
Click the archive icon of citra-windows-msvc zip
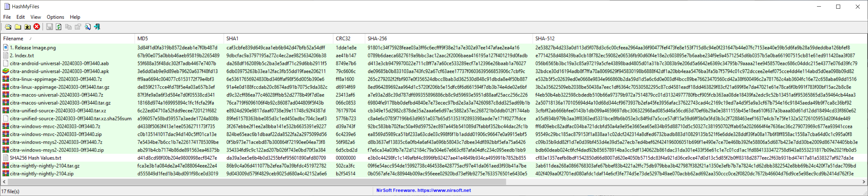[6, 134]
